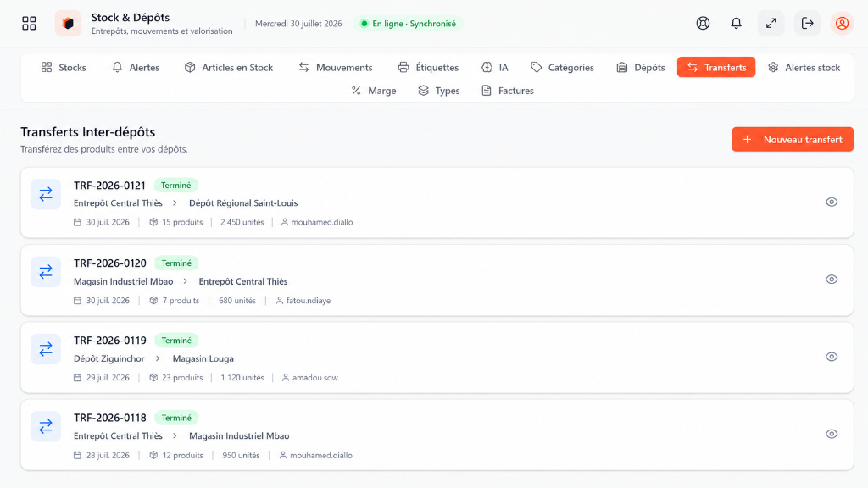Click transfer arrows icon for TRF-2026-0121
This screenshot has height=488, width=868.
(x=46, y=194)
